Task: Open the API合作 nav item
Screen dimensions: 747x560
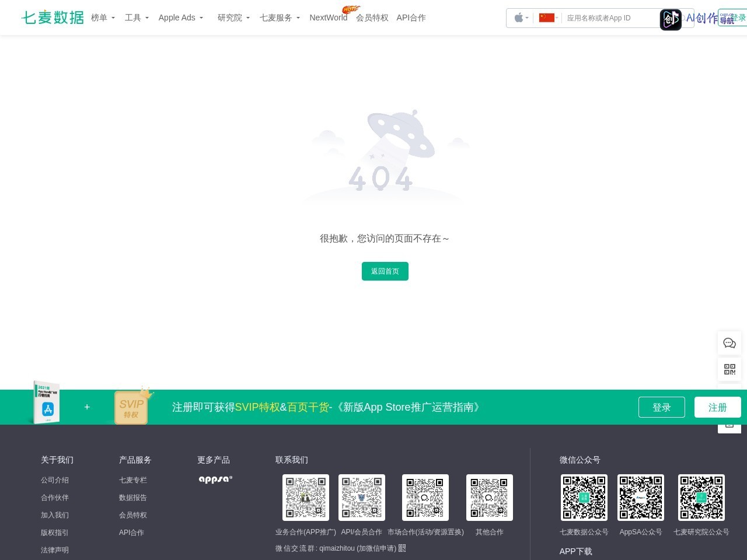Action: 411,17
